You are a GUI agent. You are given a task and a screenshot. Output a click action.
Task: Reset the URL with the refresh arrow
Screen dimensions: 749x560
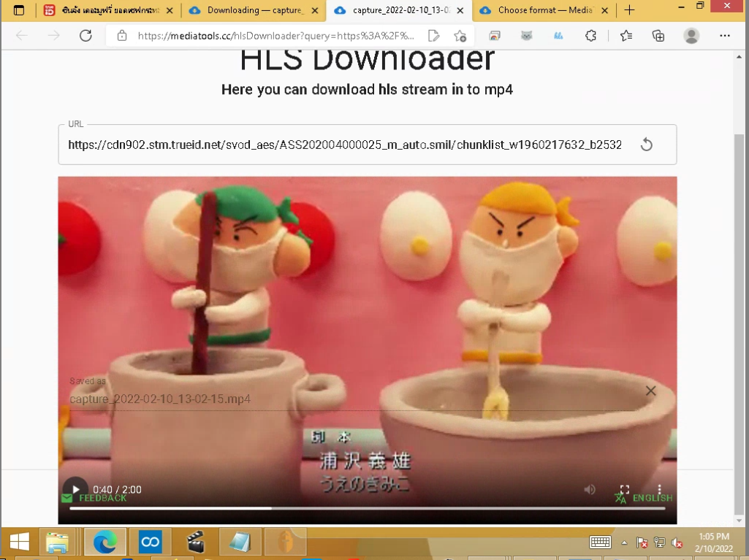(646, 144)
